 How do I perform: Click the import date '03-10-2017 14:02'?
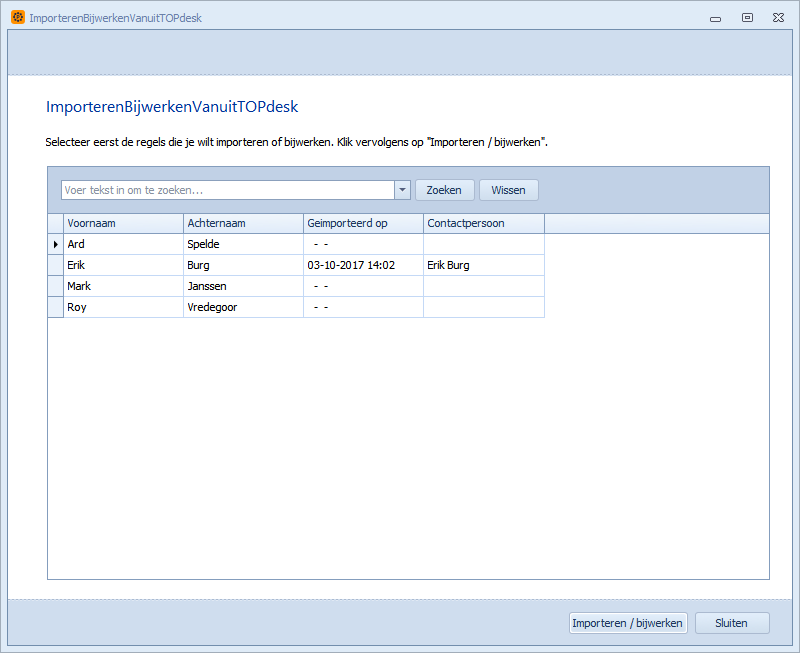coord(363,265)
